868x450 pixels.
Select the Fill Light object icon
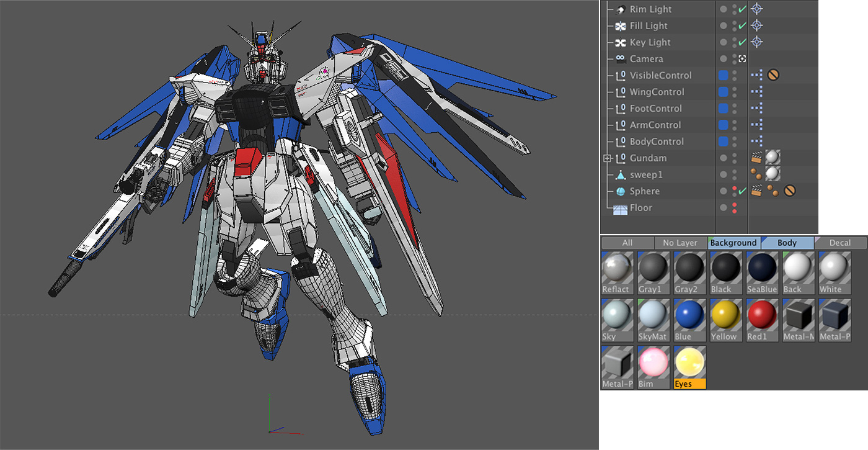pos(620,25)
